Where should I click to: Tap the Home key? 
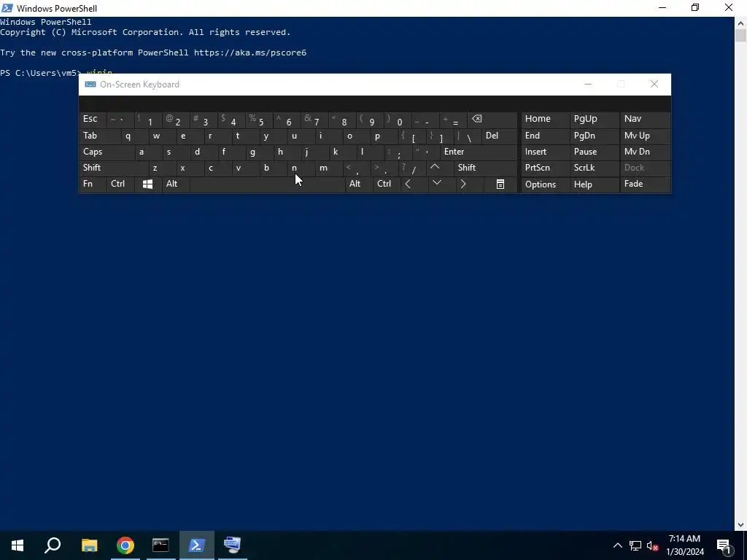click(546, 119)
